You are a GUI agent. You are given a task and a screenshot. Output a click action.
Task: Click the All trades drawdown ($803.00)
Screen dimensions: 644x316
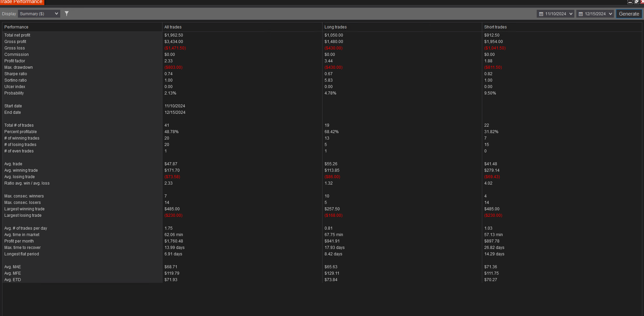173,67
